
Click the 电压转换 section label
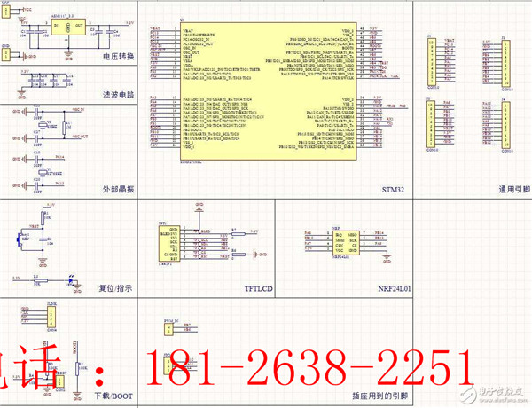coord(119,57)
